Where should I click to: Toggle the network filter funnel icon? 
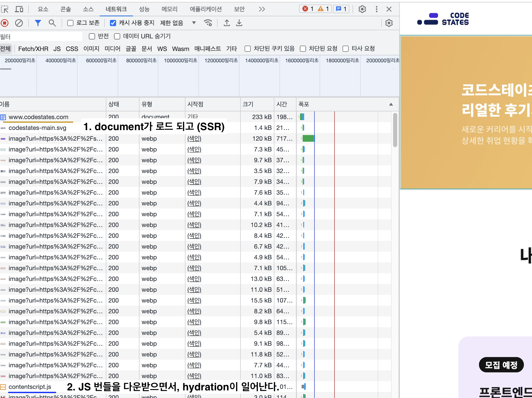tap(38, 23)
